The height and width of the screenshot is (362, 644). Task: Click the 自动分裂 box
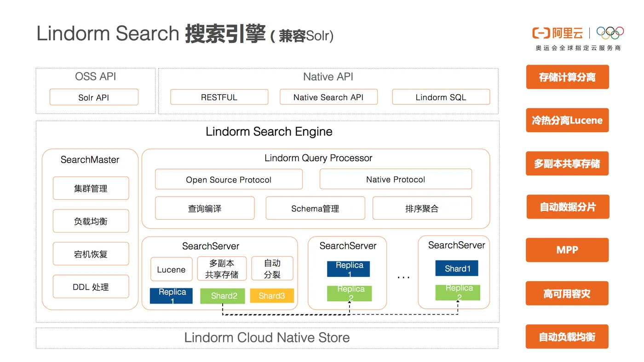pos(272,269)
